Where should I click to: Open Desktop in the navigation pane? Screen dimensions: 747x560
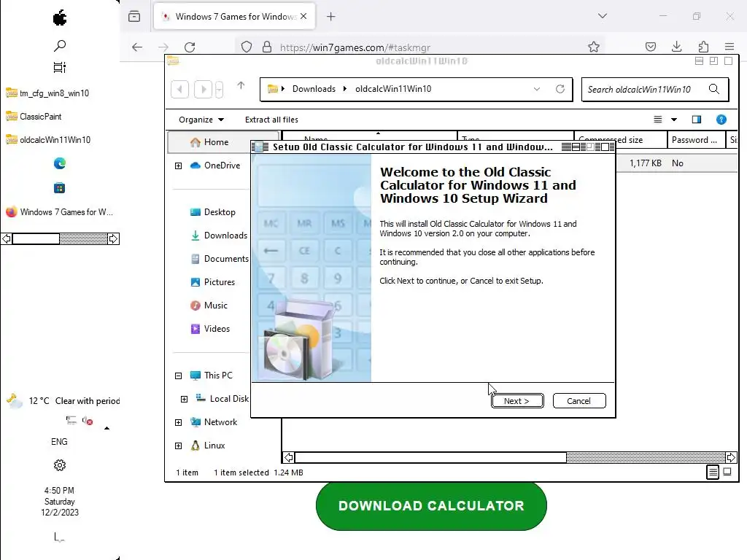point(212,212)
